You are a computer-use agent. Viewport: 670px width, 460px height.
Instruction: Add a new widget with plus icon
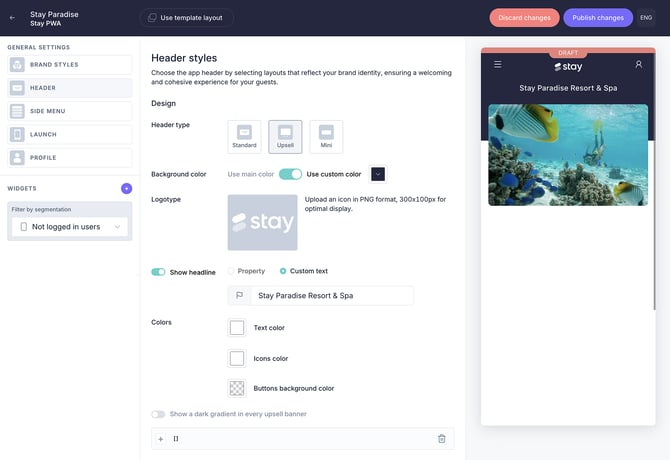click(x=126, y=188)
